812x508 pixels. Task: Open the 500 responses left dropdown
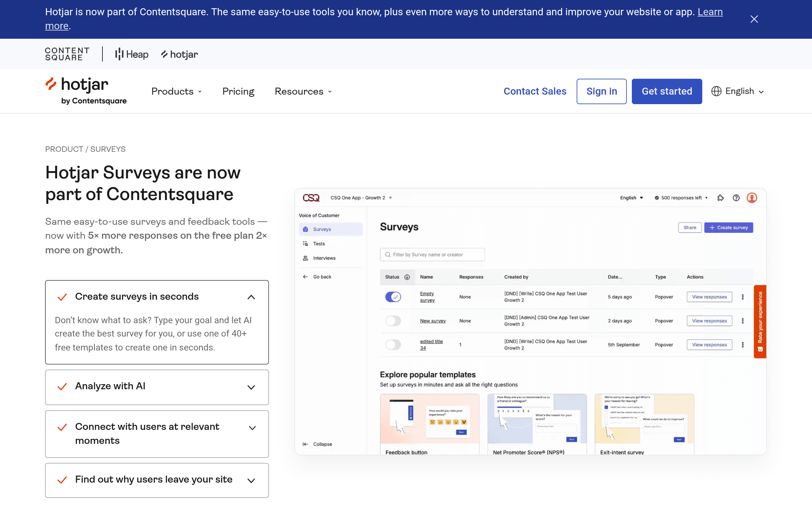(x=681, y=198)
